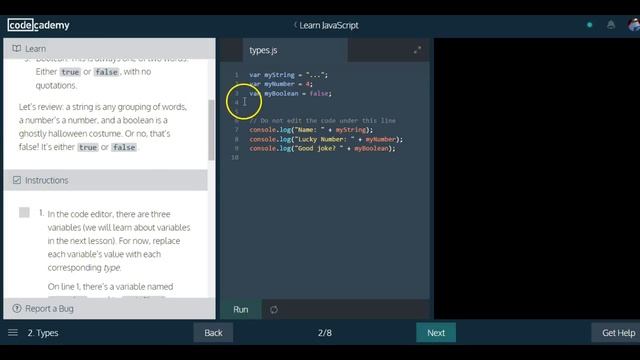Click the myNumber declaration on line 2
The image size is (640, 360).
281,84
